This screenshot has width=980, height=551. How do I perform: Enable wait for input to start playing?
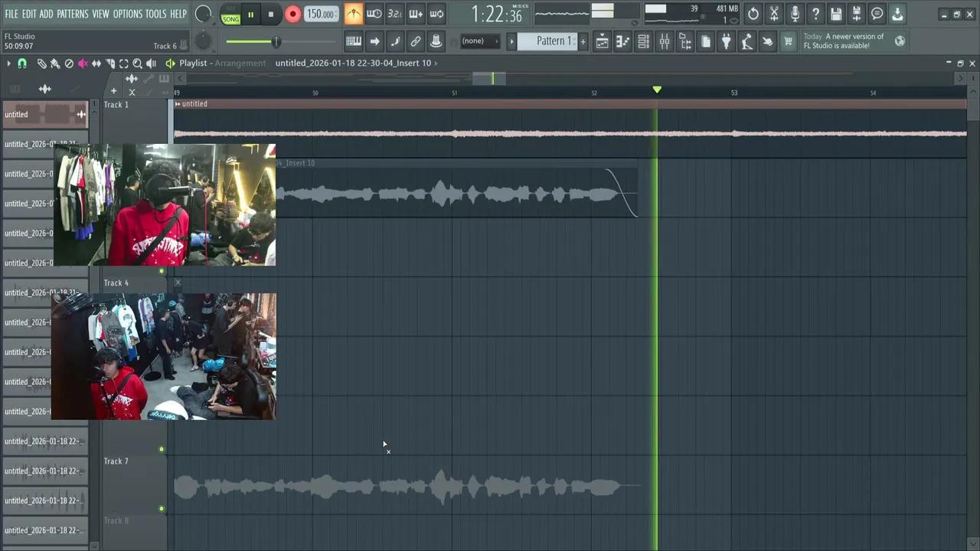[374, 14]
